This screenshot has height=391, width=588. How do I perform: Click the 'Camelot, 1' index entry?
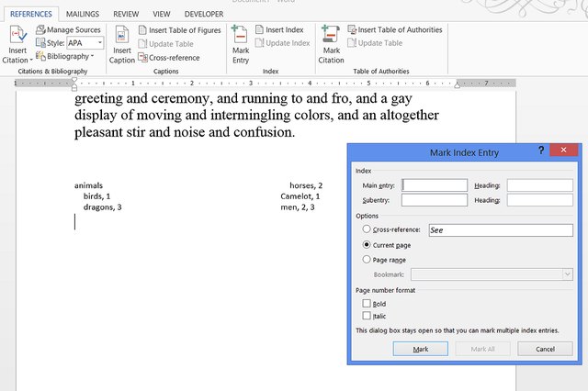(x=300, y=196)
